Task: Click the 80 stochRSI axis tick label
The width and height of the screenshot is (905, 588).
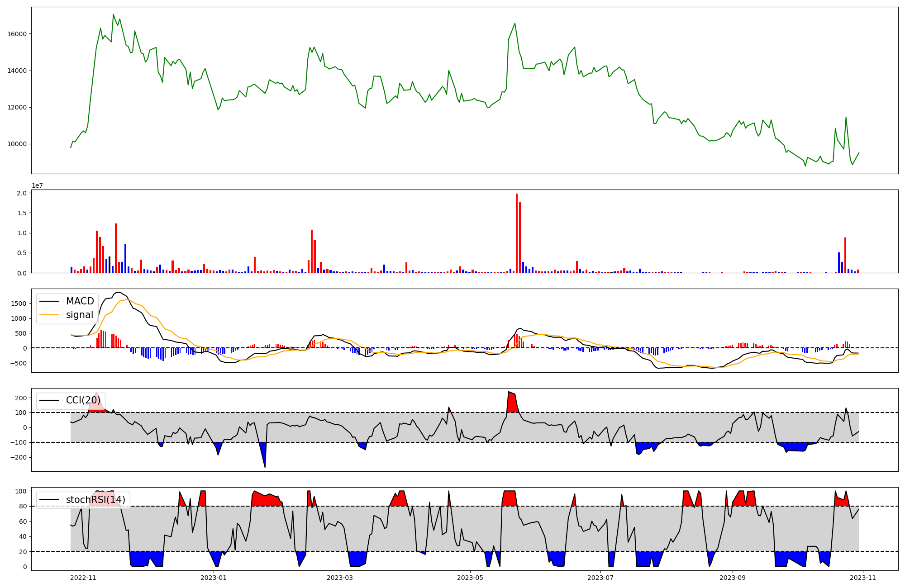Action: click(x=24, y=506)
